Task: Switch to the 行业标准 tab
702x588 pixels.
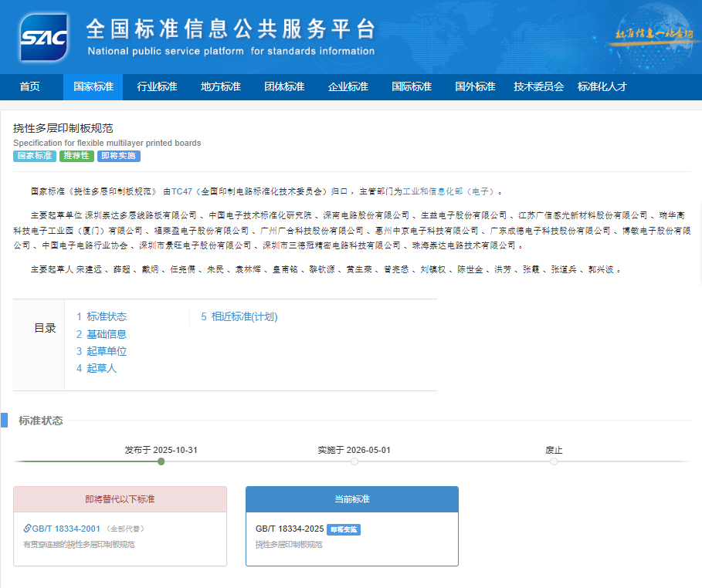Action: tap(157, 86)
